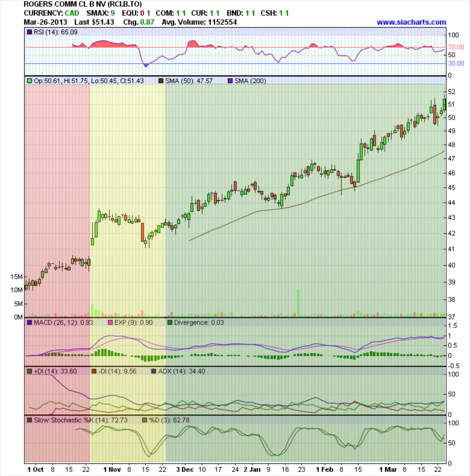Click the green Op/Hi/Lo/Cl legend square

click(30, 81)
